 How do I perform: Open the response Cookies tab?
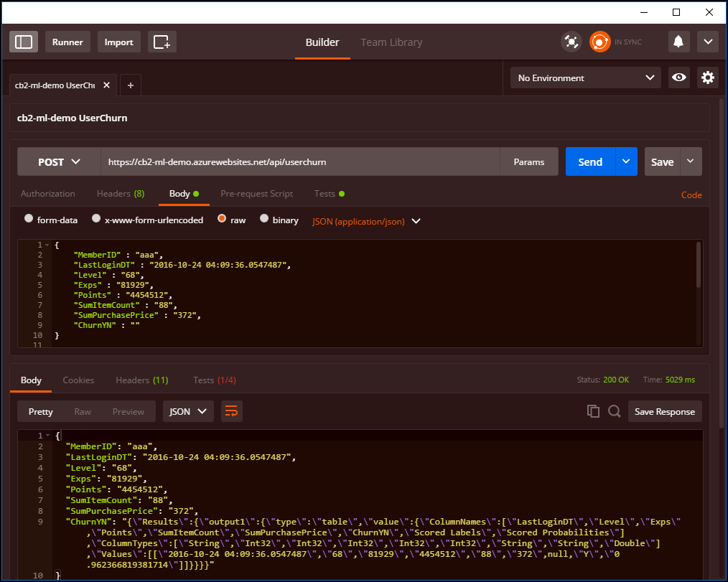[78, 380]
